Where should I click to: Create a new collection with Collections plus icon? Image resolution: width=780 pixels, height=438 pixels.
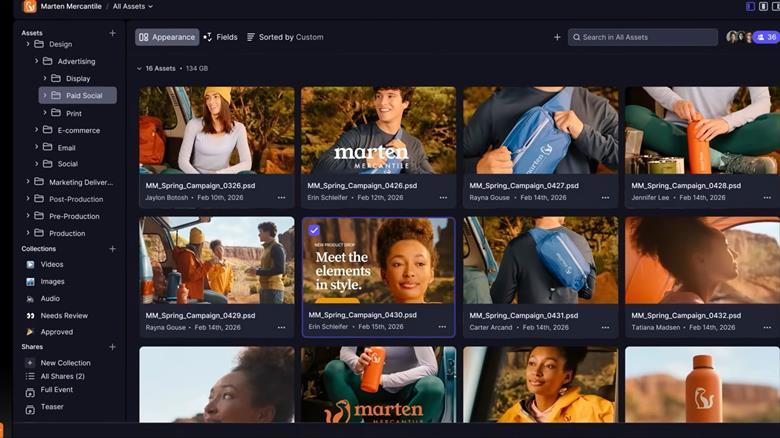click(x=112, y=249)
